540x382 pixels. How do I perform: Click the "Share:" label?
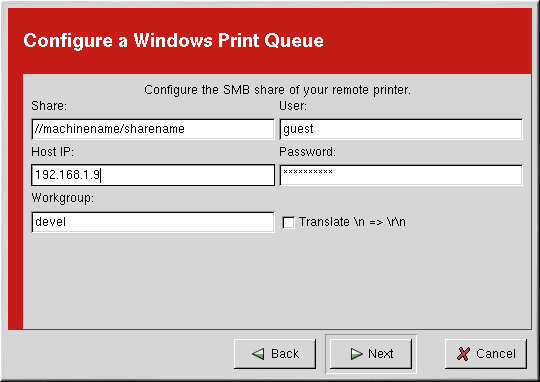tap(49, 106)
